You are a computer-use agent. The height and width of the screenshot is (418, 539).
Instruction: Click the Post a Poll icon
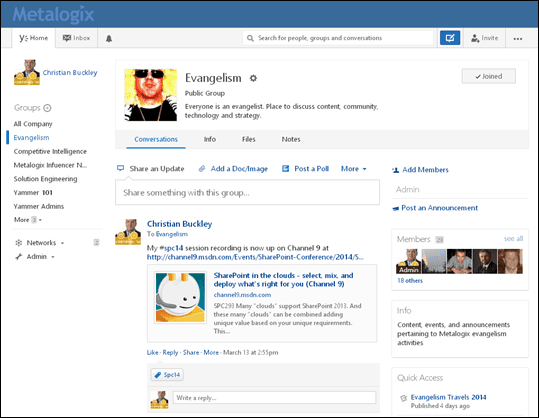coord(285,168)
